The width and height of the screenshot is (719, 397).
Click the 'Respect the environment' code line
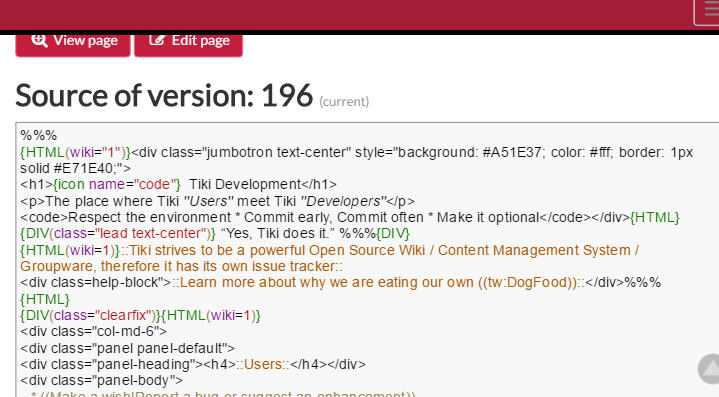pyautogui.click(x=349, y=217)
